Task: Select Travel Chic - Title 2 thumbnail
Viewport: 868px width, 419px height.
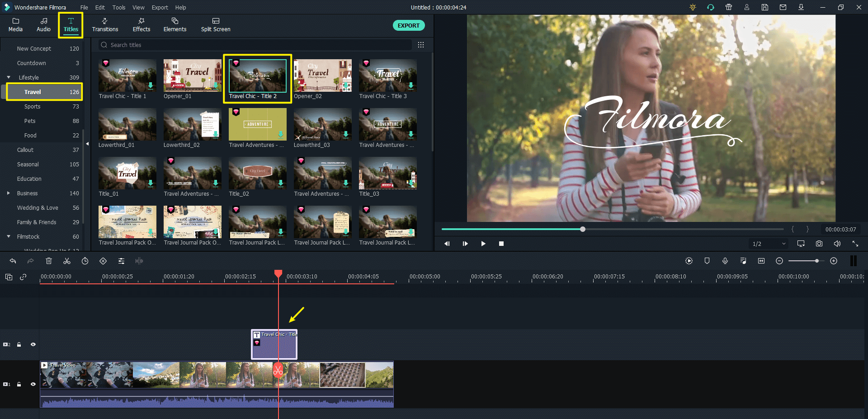Action: click(x=258, y=75)
